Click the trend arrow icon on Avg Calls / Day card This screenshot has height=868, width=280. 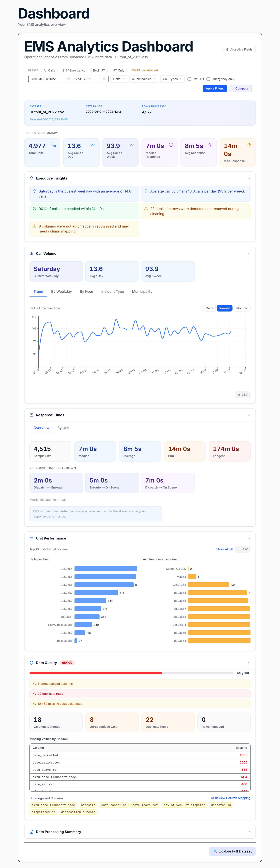point(93,145)
